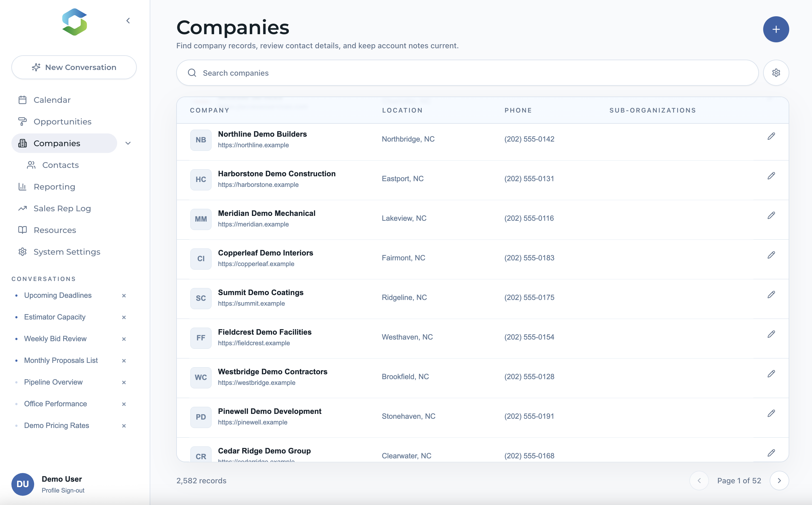Focus the Search companies field

click(467, 73)
